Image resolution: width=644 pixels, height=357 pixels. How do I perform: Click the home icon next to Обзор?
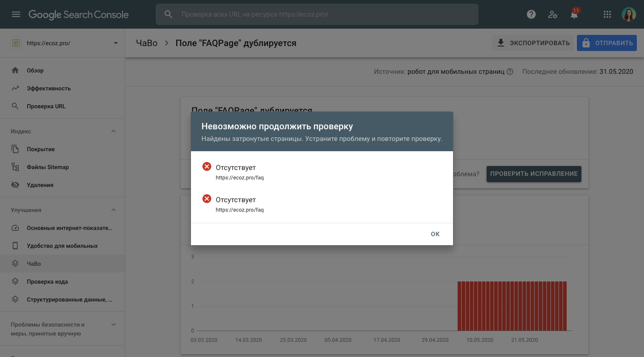15,70
